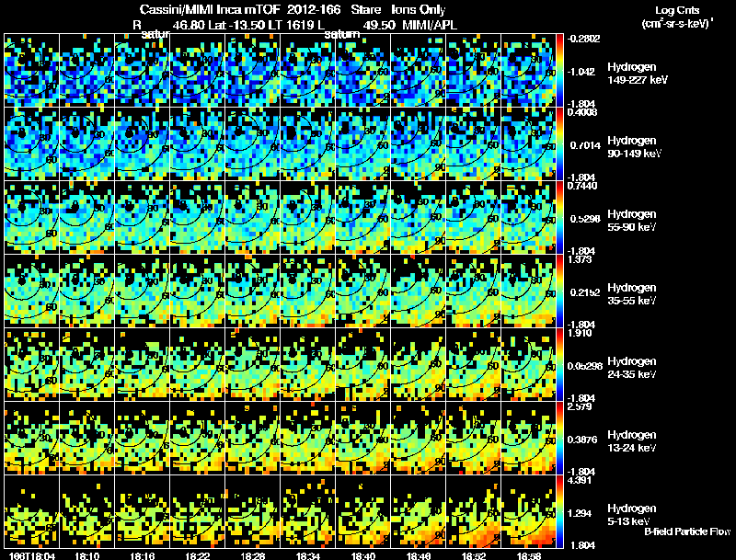
Task: Open the 35-55 keV panel at 18:52
Action: pyautogui.click(x=474, y=291)
